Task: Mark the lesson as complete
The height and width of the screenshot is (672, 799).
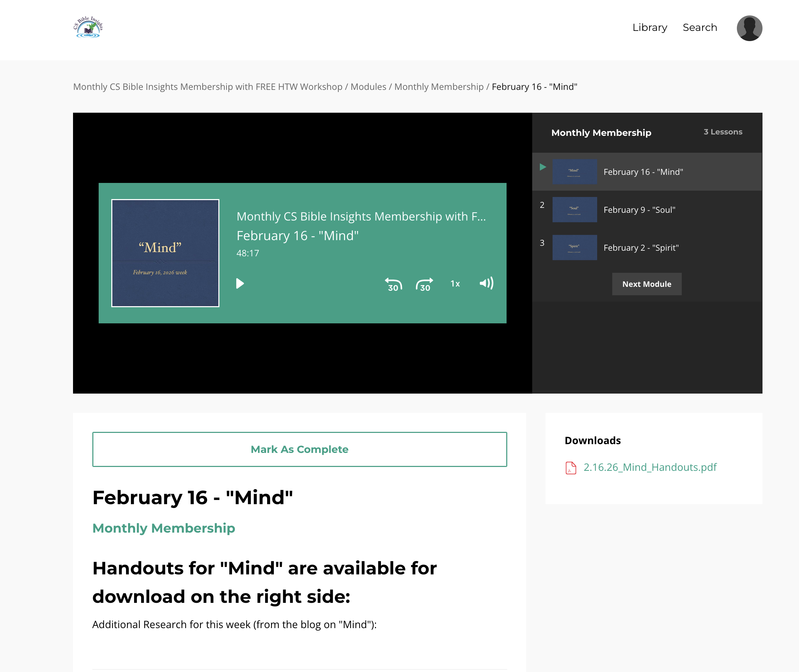Action: [x=299, y=449]
